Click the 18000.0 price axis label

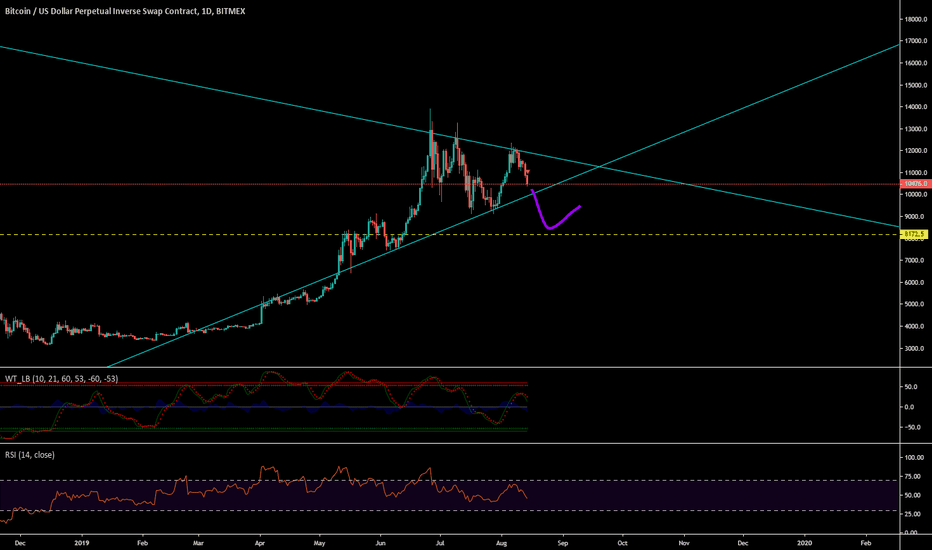tap(915, 19)
